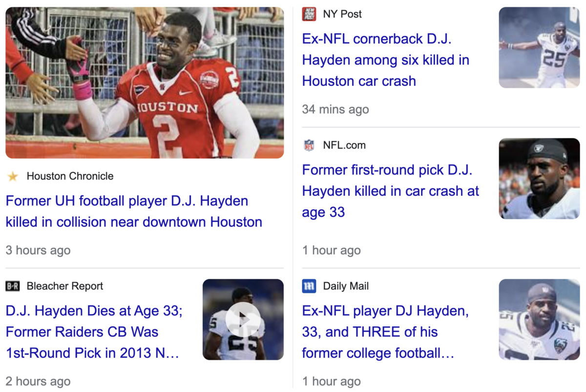586x392 pixels.
Task: Open the Daily Mail Ex-NFL player headline
Action: (x=386, y=332)
